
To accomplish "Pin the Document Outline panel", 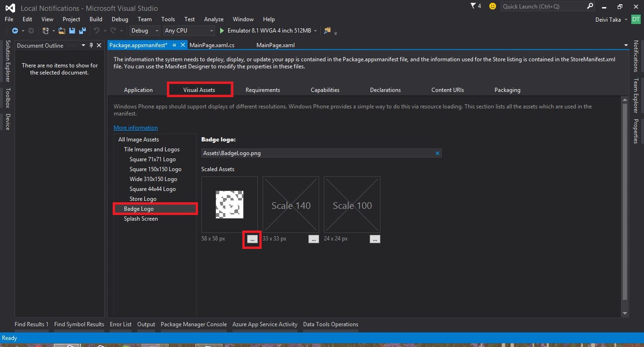I will click(x=91, y=45).
